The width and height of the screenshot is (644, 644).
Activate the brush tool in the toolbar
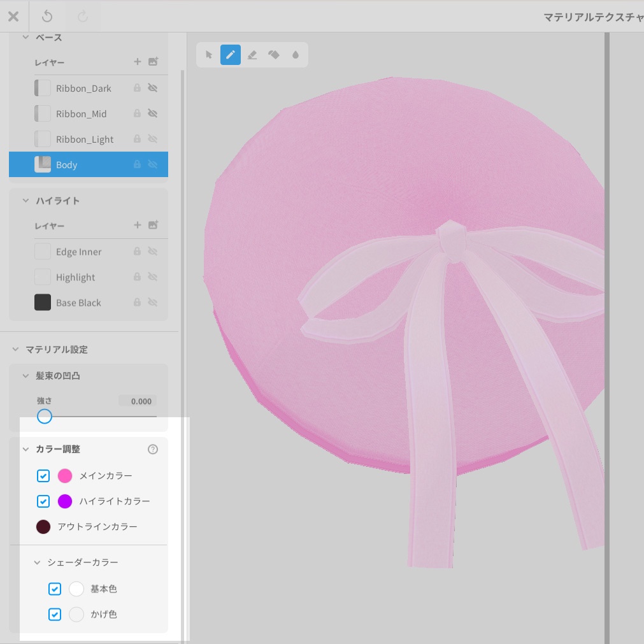231,55
